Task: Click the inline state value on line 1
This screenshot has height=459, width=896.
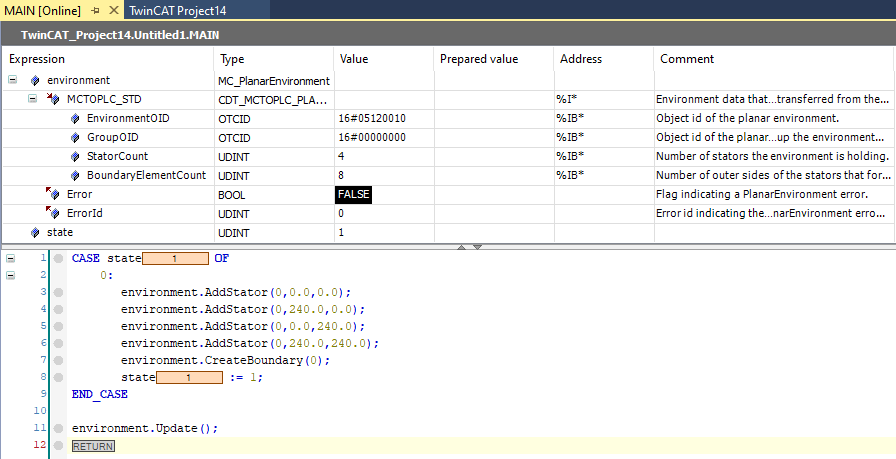Action: coord(175,258)
